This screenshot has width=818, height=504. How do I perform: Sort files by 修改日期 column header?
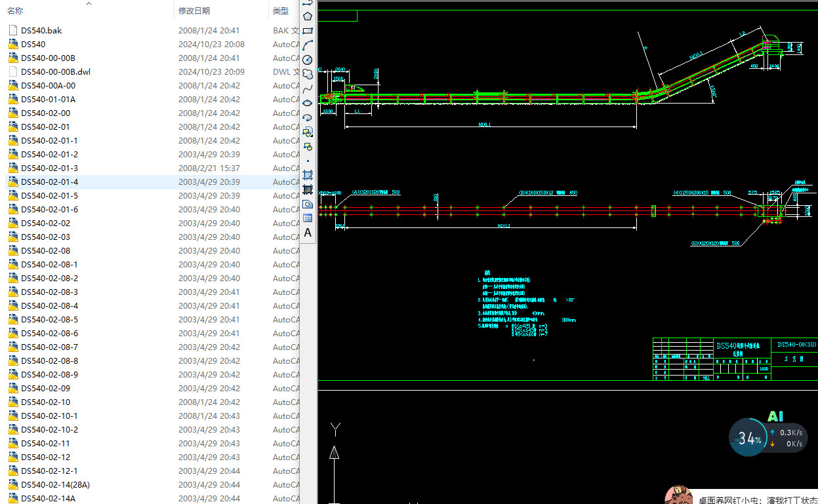(x=194, y=11)
